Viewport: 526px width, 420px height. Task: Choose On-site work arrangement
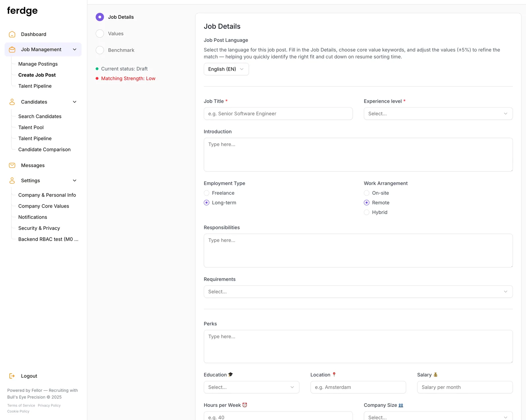(367, 193)
